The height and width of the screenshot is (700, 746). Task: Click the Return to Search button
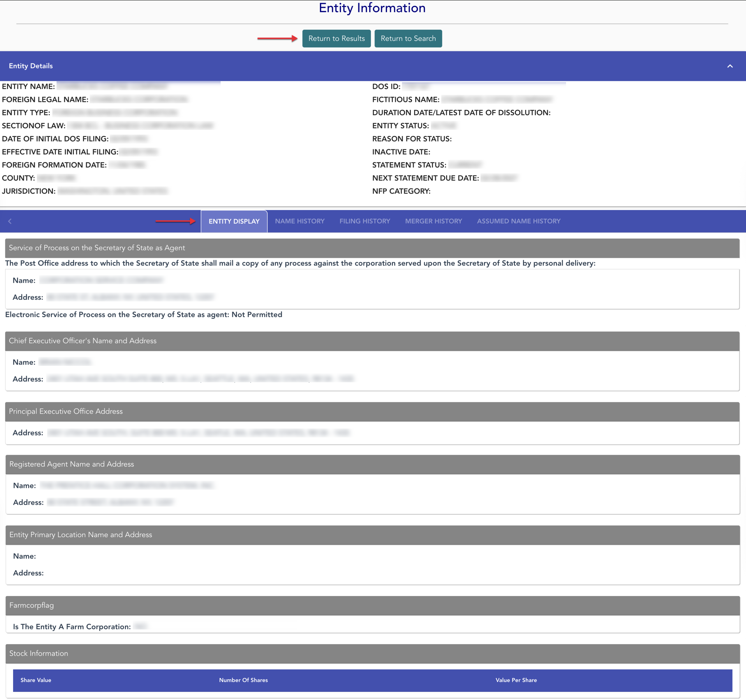click(408, 39)
